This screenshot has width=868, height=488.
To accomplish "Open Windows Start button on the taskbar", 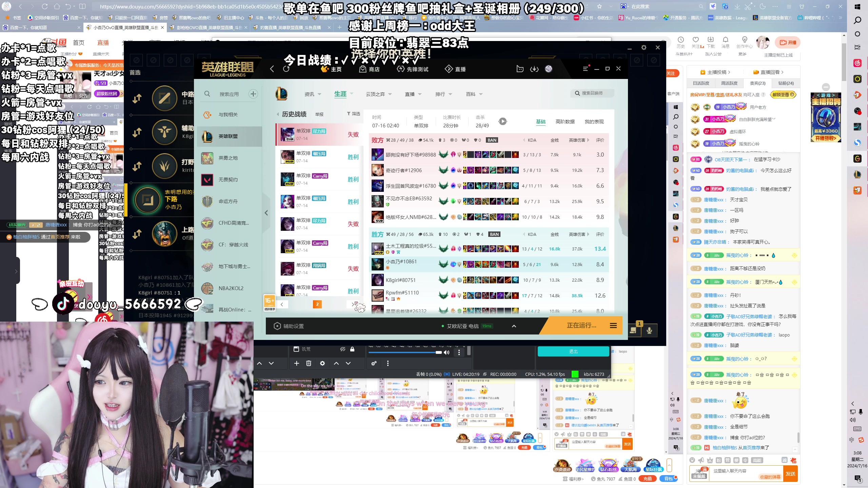I will pyautogui.click(x=857, y=6).
